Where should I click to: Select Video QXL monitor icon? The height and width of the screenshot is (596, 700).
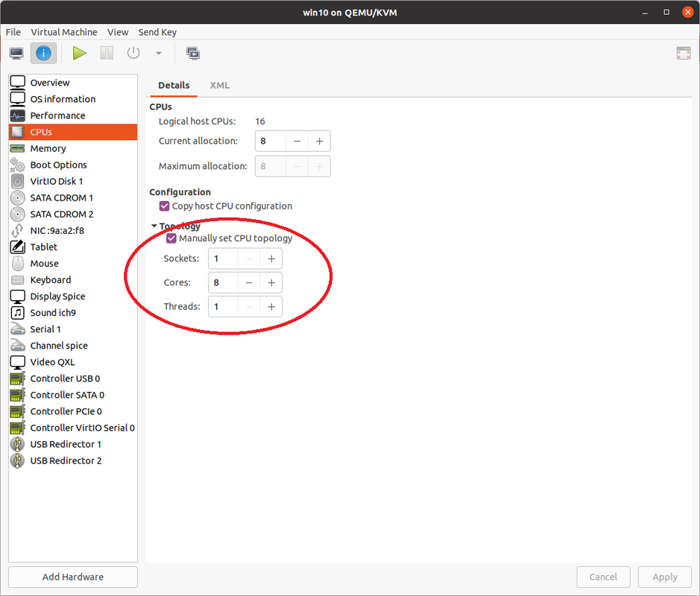pos(17,362)
